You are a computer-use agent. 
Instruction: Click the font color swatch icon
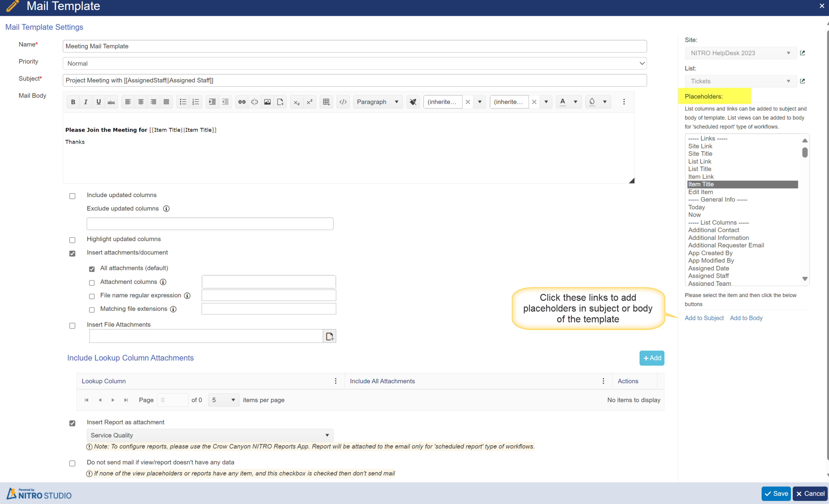pos(563,102)
